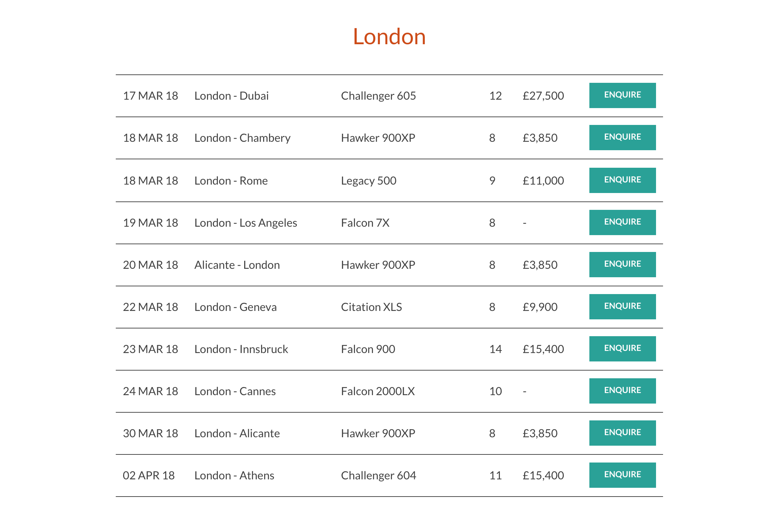Click the 02 APR 18 date

[149, 476]
